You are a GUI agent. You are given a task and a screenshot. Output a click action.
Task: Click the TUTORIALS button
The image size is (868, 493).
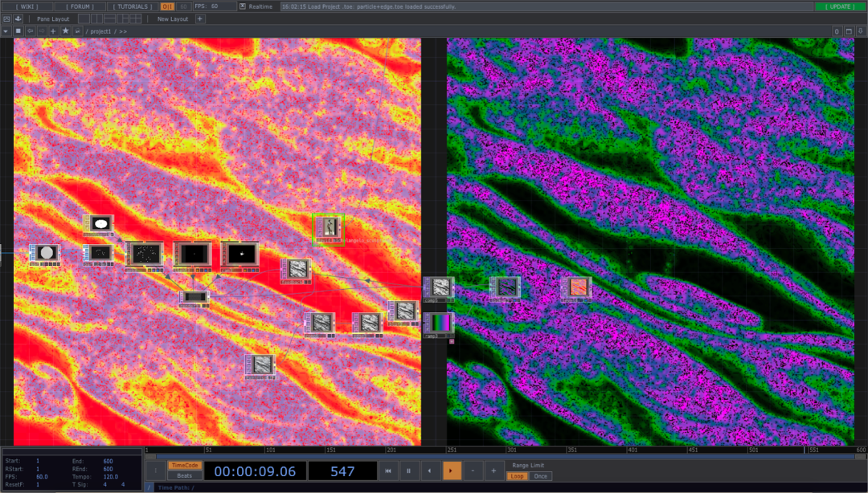[x=133, y=6]
